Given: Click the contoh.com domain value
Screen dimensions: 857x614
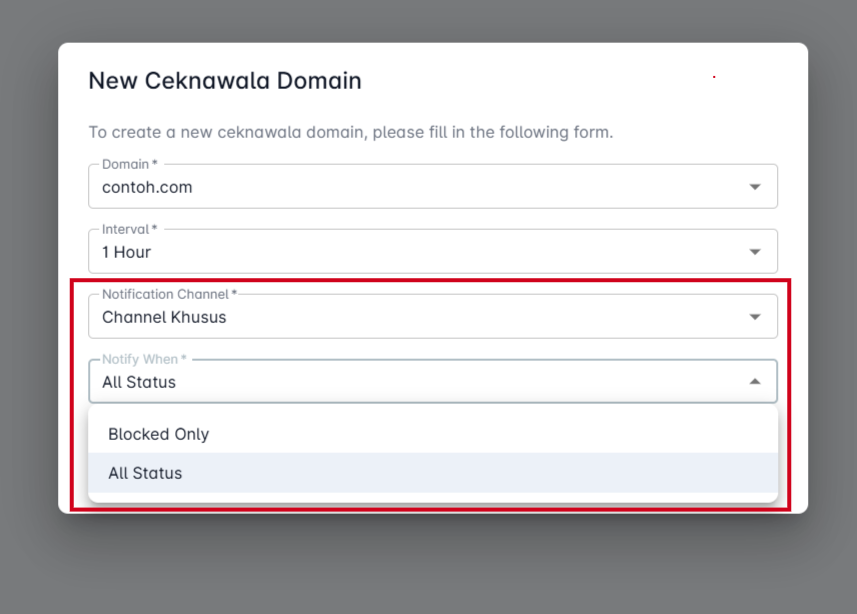Looking at the screenshot, I should (x=147, y=187).
